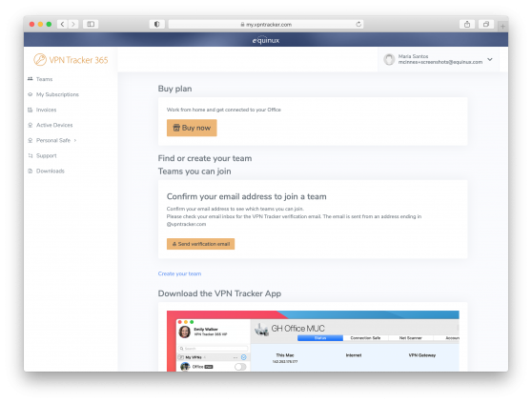Image resolution: width=532 pixels, height=403 pixels.
Task: Open Invoices in the sidebar
Action: click(x=46, y=110)
